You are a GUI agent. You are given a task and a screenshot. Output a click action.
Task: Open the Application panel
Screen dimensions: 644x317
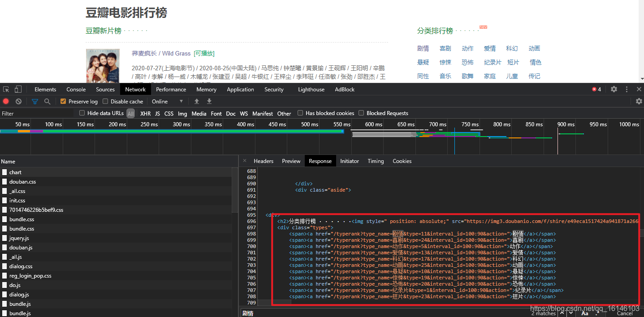coord(240,89)
